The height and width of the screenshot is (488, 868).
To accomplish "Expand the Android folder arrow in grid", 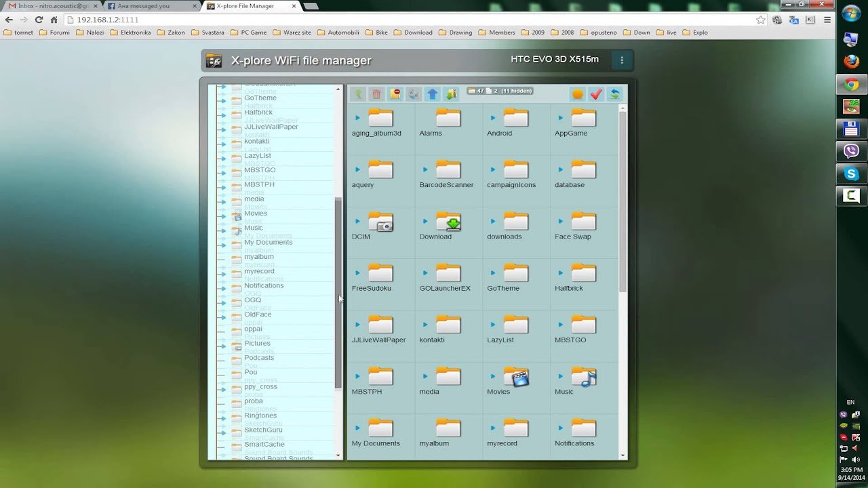I will click(493, 118).
